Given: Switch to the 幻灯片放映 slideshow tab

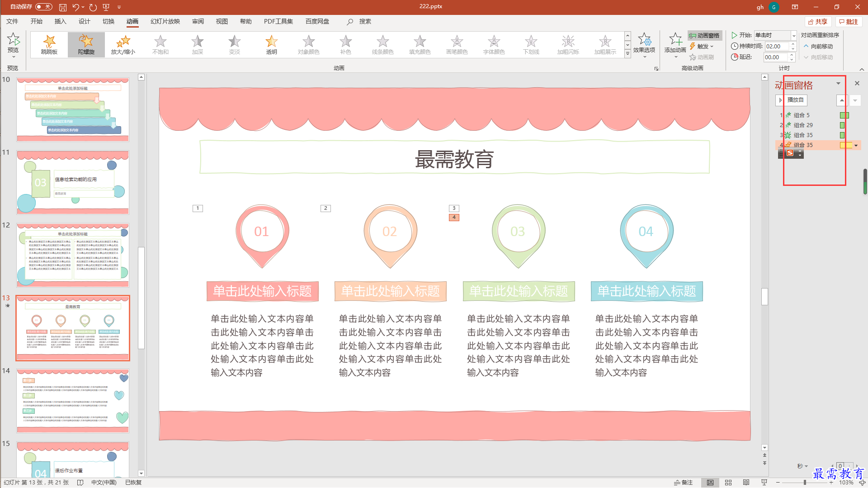Looking at the screenshot, I should pyautogui.click(x=165, y=21).
